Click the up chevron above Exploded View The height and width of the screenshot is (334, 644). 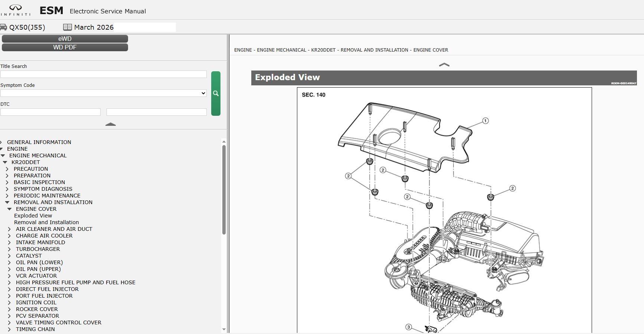point(444,65)
